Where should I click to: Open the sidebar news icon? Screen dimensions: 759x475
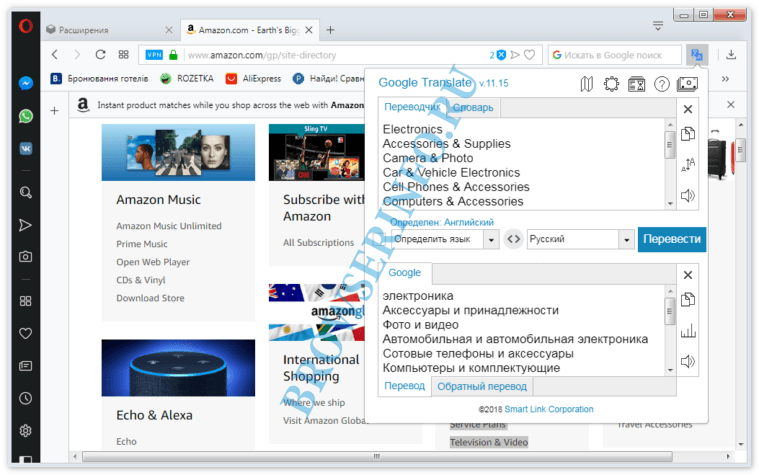coord(26,366)
